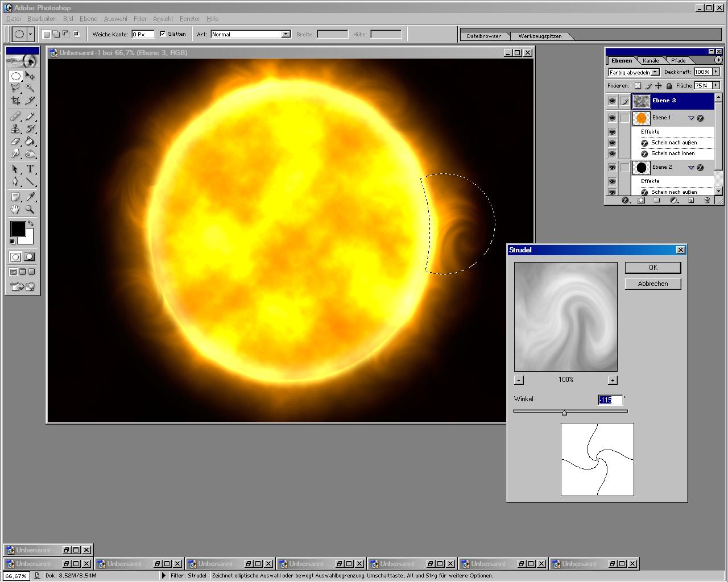Switch to the Kanäle tab
The width and height of the screenshot is (728, 582).
[651, 60]
